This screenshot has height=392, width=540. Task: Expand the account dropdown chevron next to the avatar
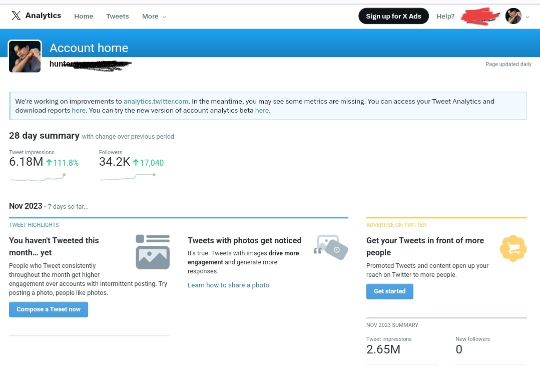pyautogui.click(x=527, y=17)
